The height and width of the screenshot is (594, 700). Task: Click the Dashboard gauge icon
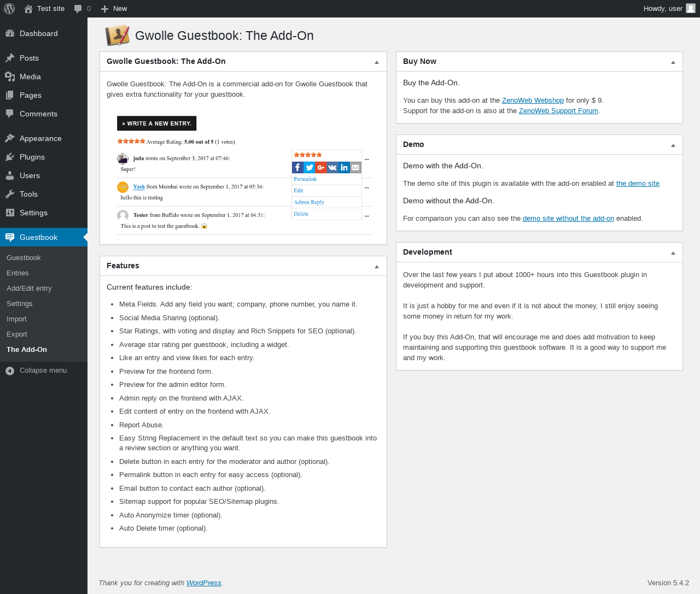pyautogui.click(x=10, y=33)
